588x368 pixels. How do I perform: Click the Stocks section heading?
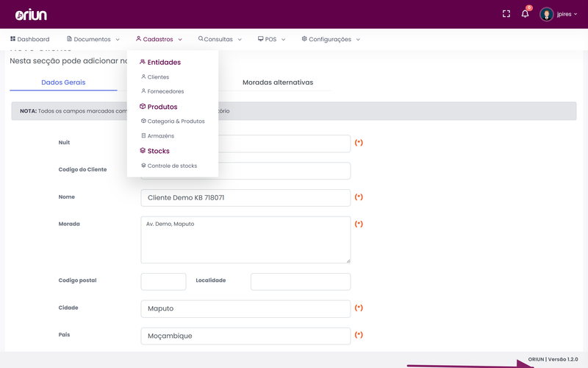pyautogui.click(x=159, y=151)
